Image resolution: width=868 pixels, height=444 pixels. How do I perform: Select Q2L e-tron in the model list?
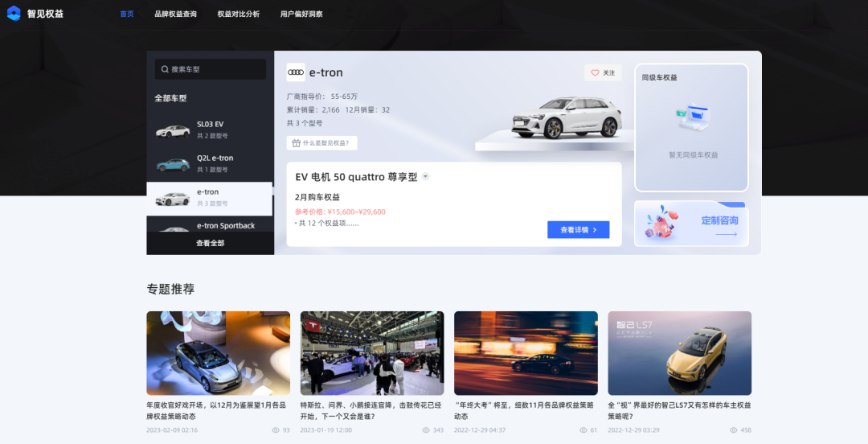coord(209,164)
